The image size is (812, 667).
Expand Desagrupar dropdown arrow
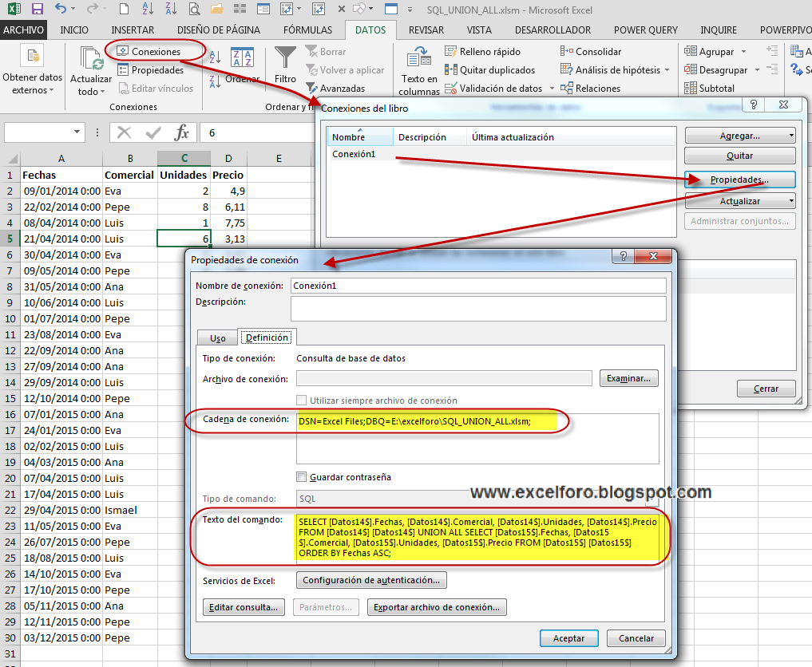pos(757,70)
